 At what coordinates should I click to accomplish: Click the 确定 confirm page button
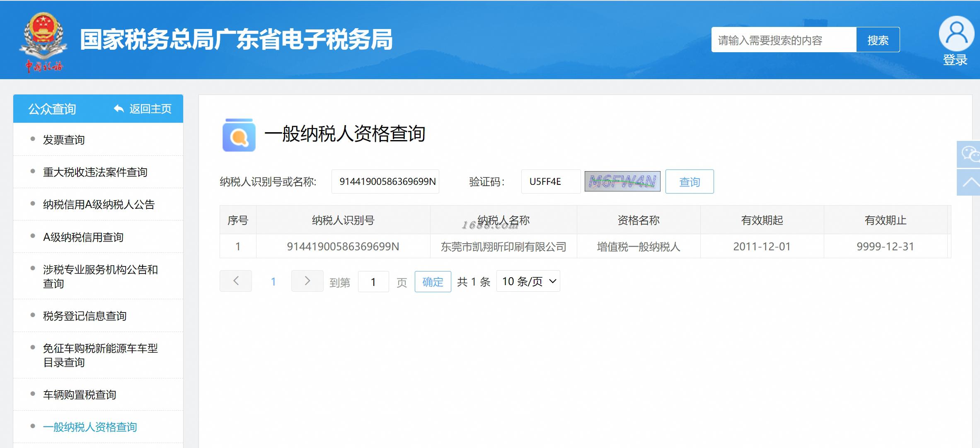[x=433, y=282]
